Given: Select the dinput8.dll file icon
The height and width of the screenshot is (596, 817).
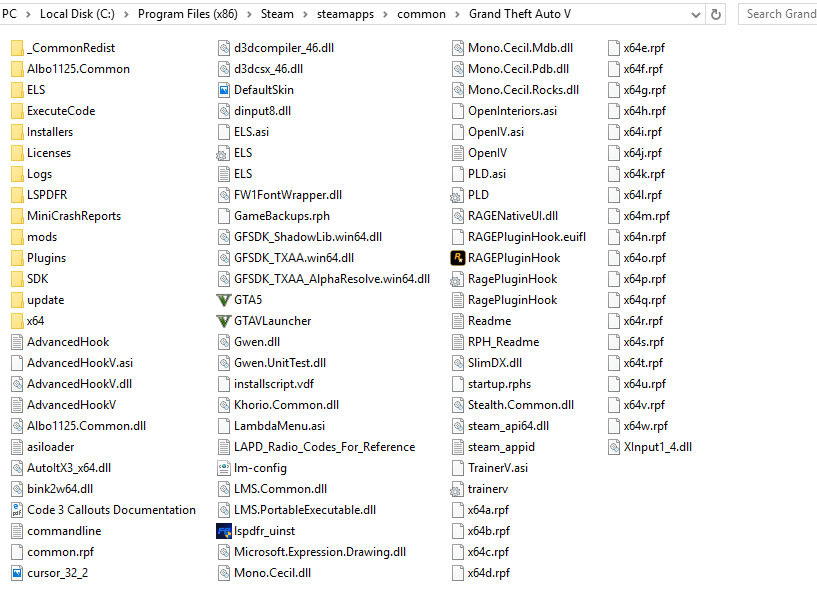Looking at the screenshot, I should pos(224,111).
